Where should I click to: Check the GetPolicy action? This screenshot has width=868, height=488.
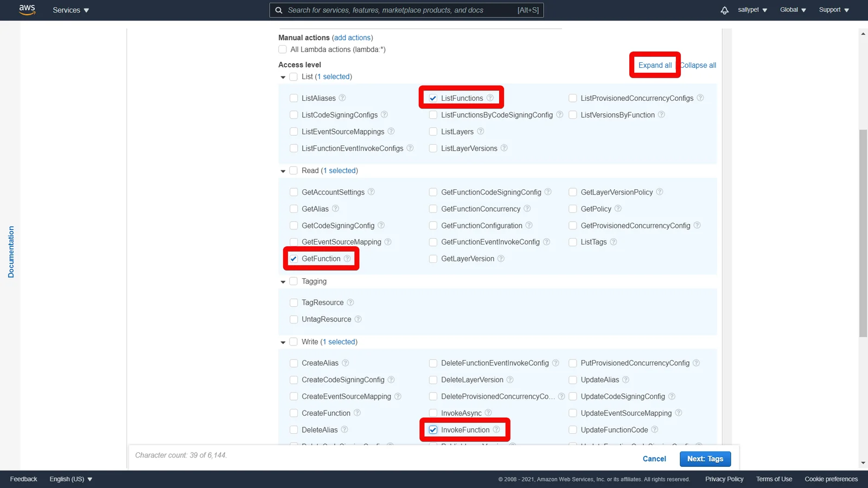click(x=572, y=209)
